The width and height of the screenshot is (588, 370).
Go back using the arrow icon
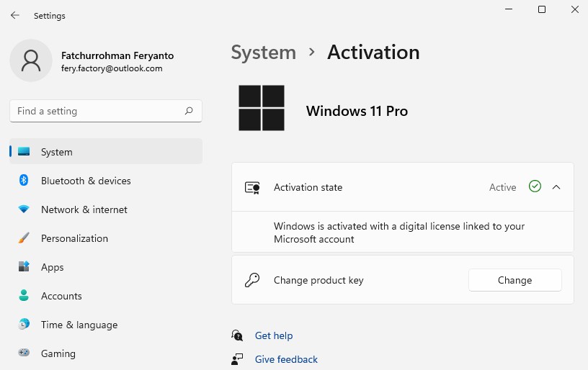click(15, 15)
